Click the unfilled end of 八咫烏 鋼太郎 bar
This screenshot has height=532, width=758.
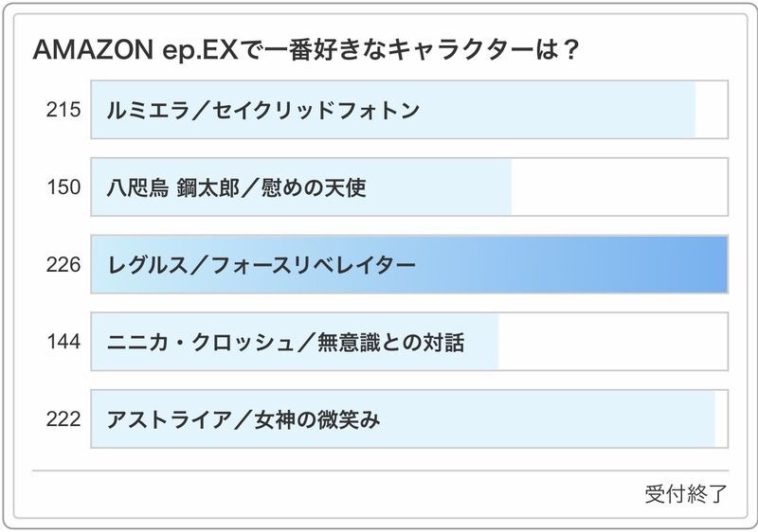618,187
